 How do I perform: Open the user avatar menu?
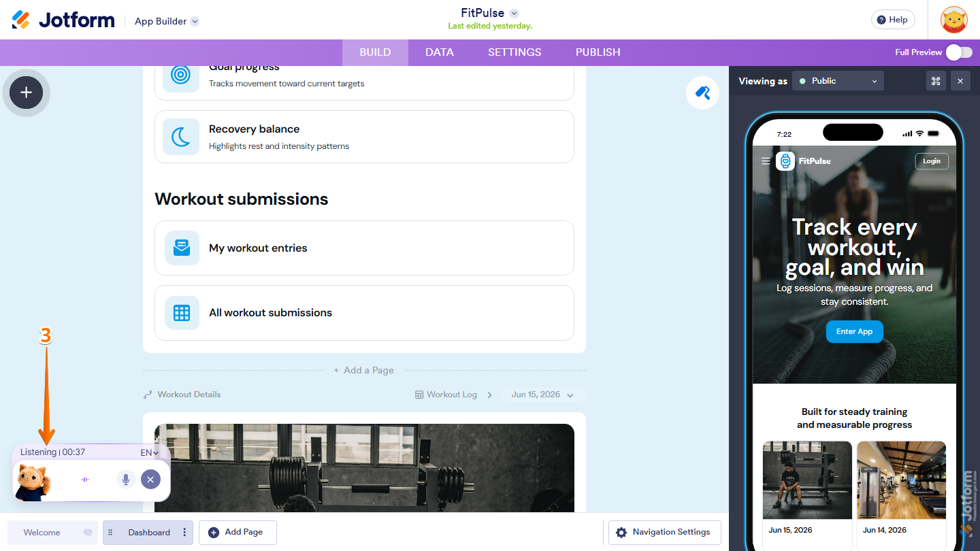(x=953, y=20)
